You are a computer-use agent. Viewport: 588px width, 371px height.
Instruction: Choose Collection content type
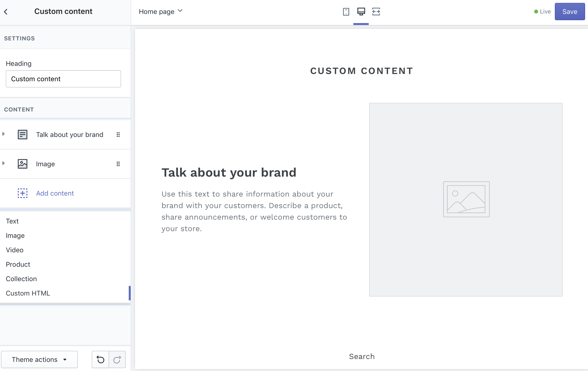[x=21, y=279]
